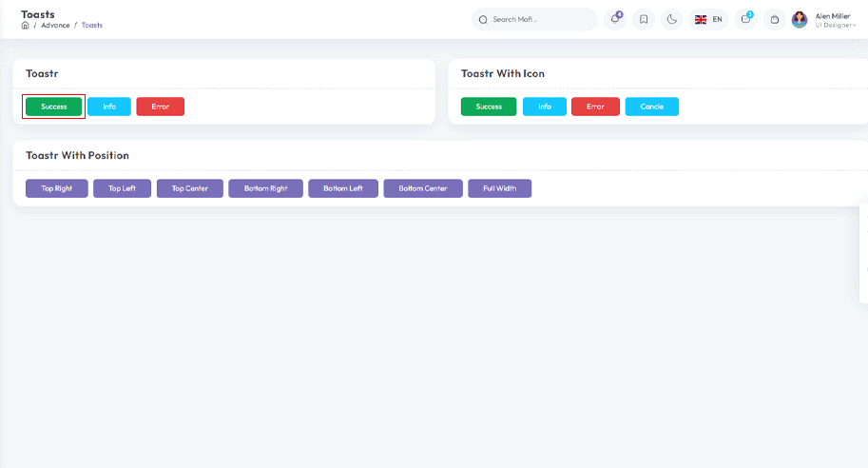Trigger the Top Right position toast
The image size is (868, 468).
coord(57,188)
